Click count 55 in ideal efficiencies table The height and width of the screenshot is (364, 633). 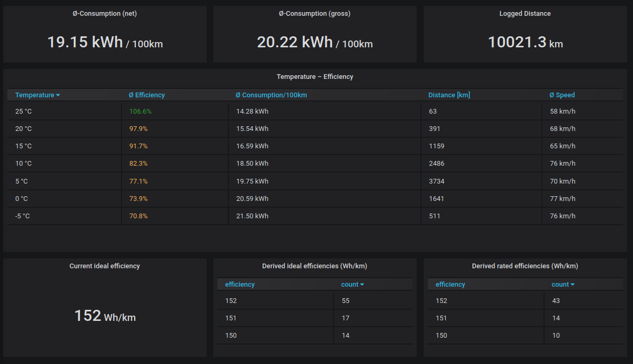345,301
